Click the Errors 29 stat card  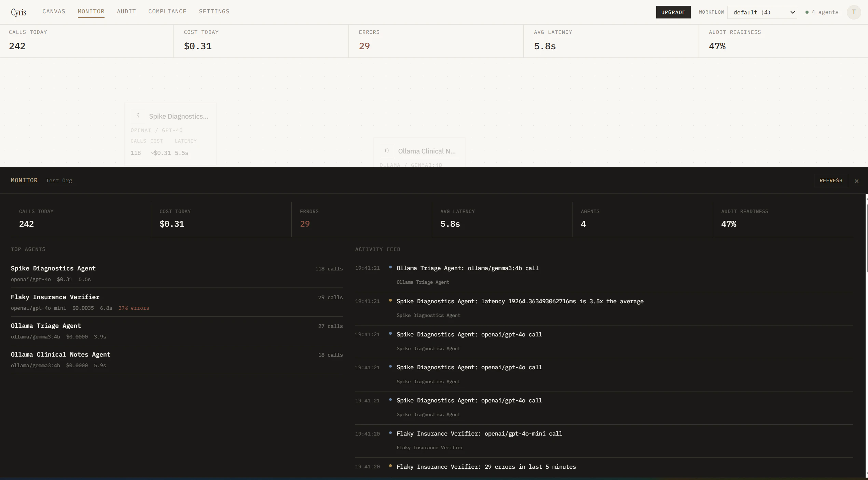pyautogui.click(x=361, y=219)
